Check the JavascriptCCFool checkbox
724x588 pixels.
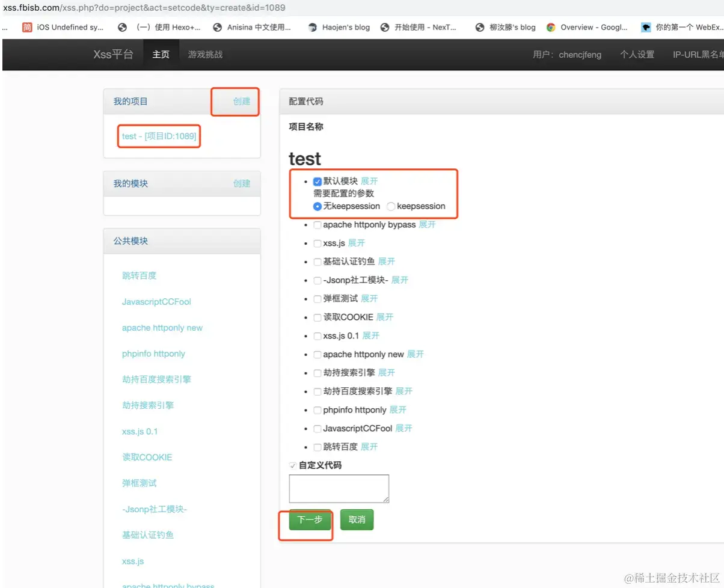pos(317,429)
